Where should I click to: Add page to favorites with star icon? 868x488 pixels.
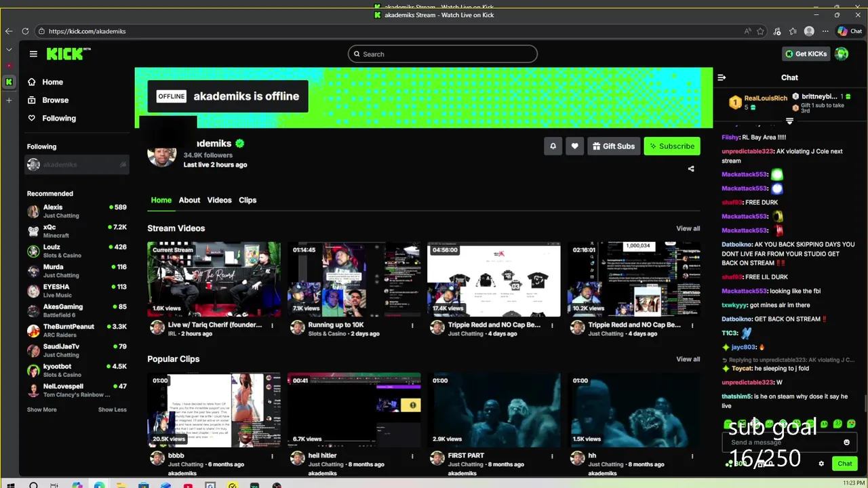761,31
